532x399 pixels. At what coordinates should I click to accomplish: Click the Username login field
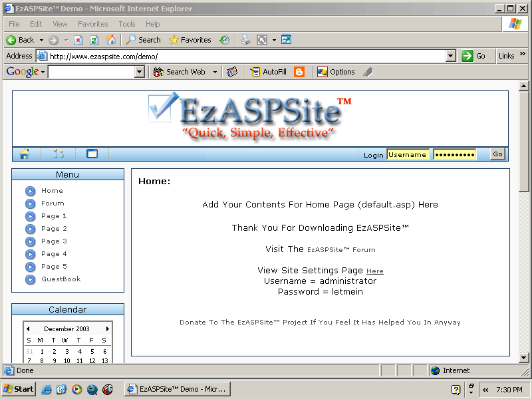point(408,155)
